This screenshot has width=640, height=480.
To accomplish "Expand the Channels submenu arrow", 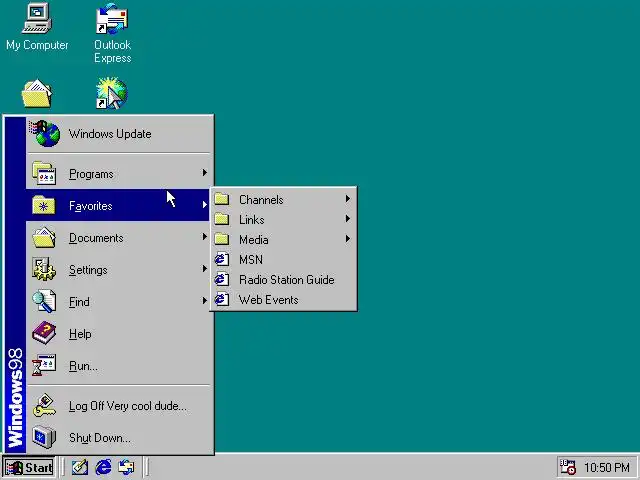I will [x=348, y=199].
